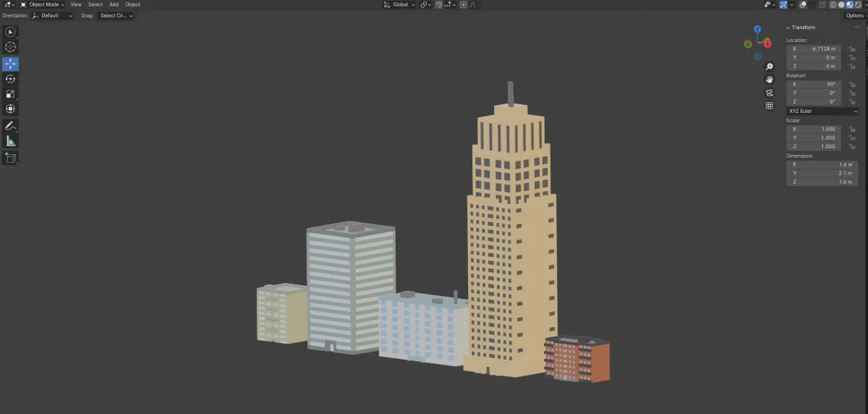868x414 pixels.
Task: Click the blue Z axis on gizmo
Action: pos(757,30)
